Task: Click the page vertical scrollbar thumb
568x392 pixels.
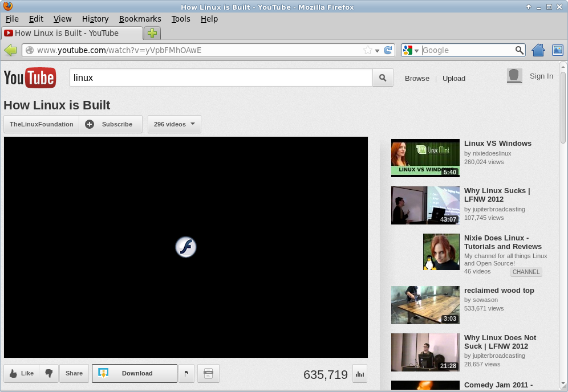Action: [563, 107]
